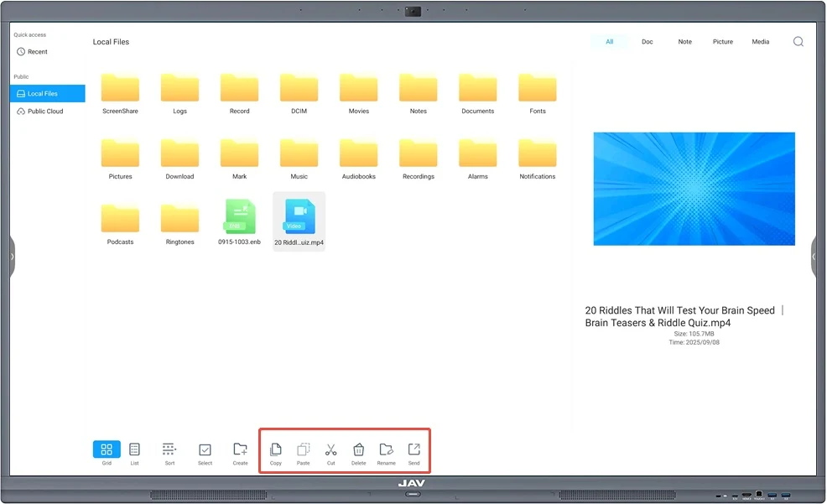Switch to the Media filter tab

click(760, 41)
